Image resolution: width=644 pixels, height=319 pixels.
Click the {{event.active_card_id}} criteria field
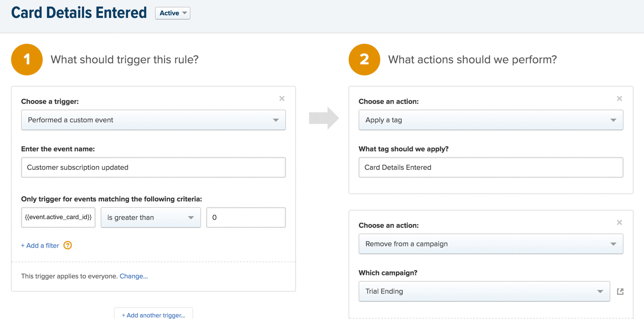click(58, 217)
